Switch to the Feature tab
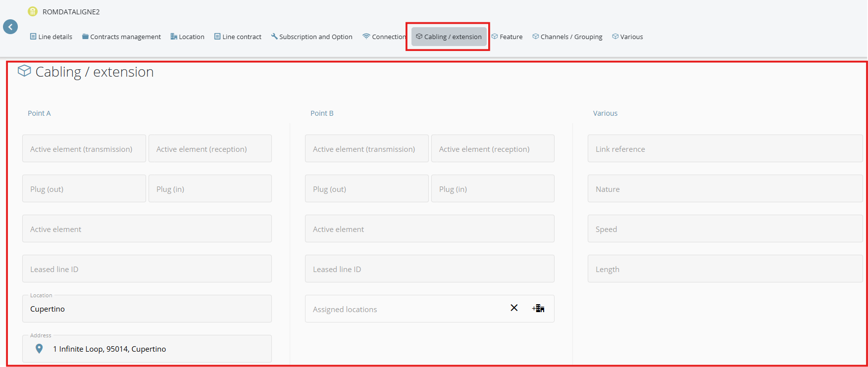 coord(507,37)
